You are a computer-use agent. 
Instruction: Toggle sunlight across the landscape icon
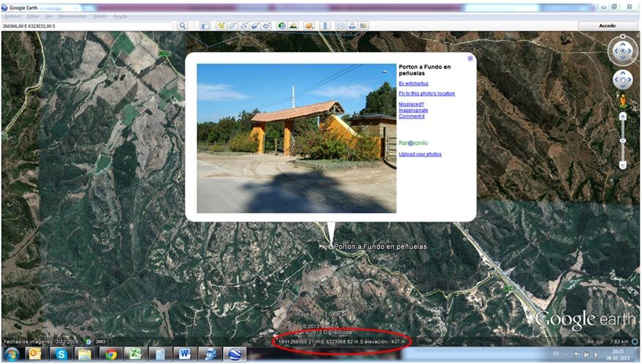pos(293,26)
